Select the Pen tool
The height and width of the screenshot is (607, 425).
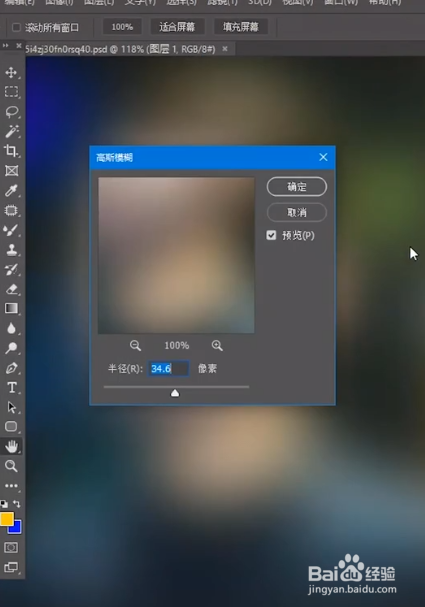(11, 367)
